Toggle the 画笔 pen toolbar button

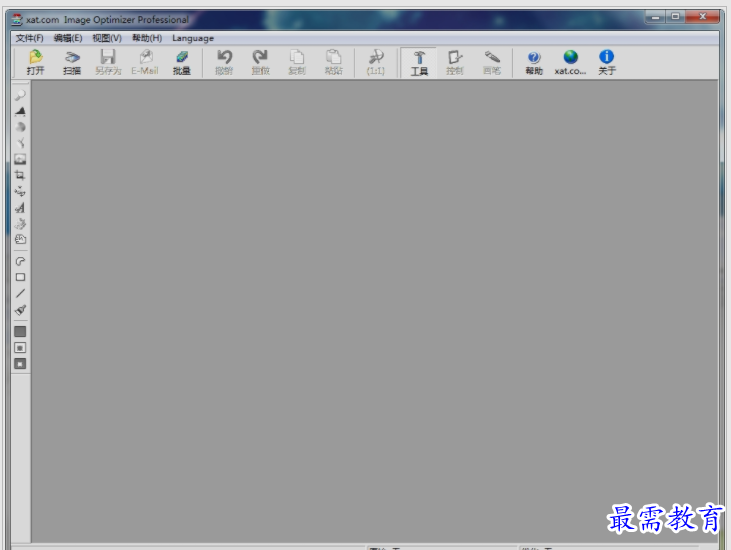tap(492, 62)
